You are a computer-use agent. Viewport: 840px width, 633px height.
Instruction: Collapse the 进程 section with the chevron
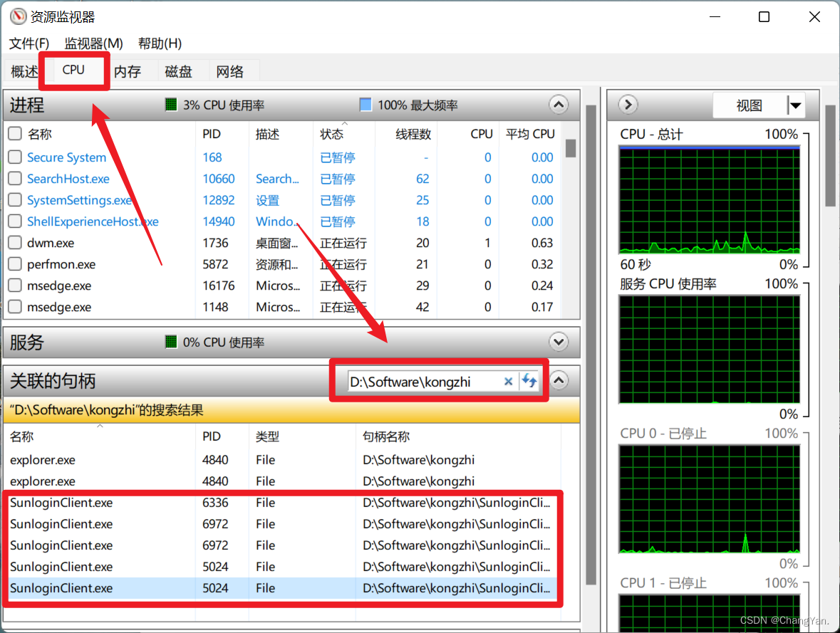pyautogui.click(x=558, y=105)
